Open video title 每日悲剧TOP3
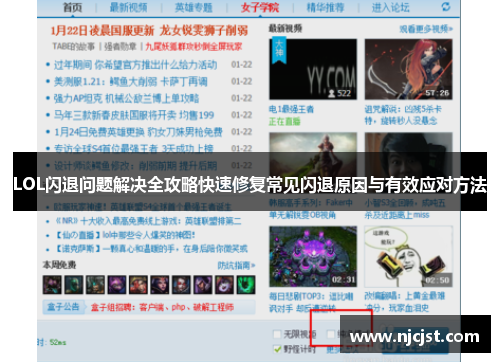This screenshot has height=362, width=500. (x=311, y=302)
